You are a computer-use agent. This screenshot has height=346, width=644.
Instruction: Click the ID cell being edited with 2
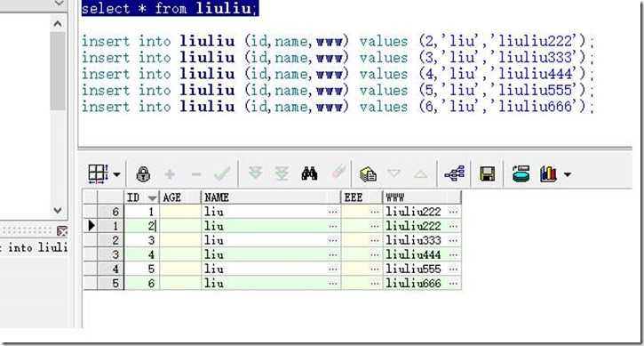click(142, 226)
